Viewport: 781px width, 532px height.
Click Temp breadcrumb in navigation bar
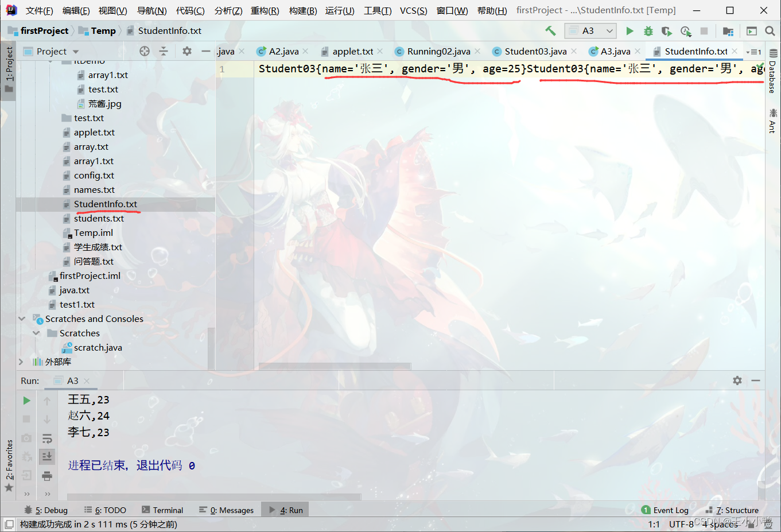[x=97, y=31]
